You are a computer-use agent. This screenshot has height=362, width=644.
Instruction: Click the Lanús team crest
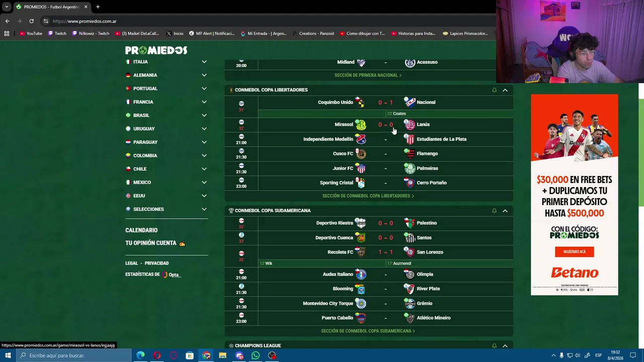410,125
